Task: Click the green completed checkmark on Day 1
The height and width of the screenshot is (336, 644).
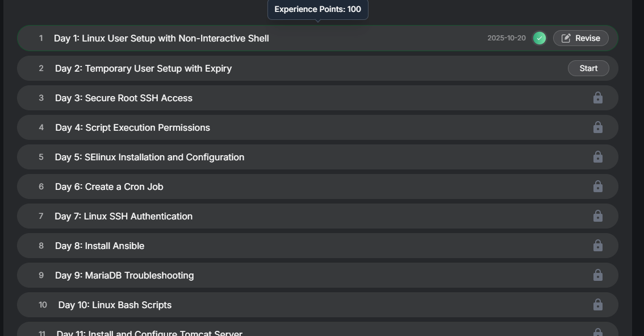Action: 540,38
